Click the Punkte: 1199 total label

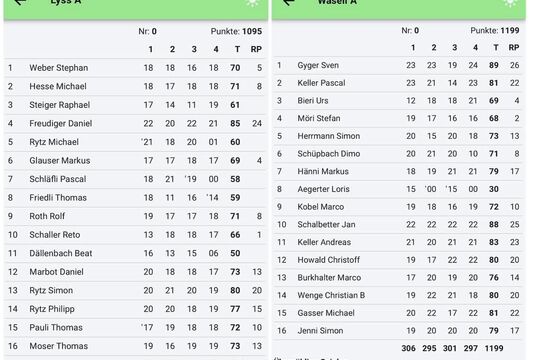click(495, 30)
